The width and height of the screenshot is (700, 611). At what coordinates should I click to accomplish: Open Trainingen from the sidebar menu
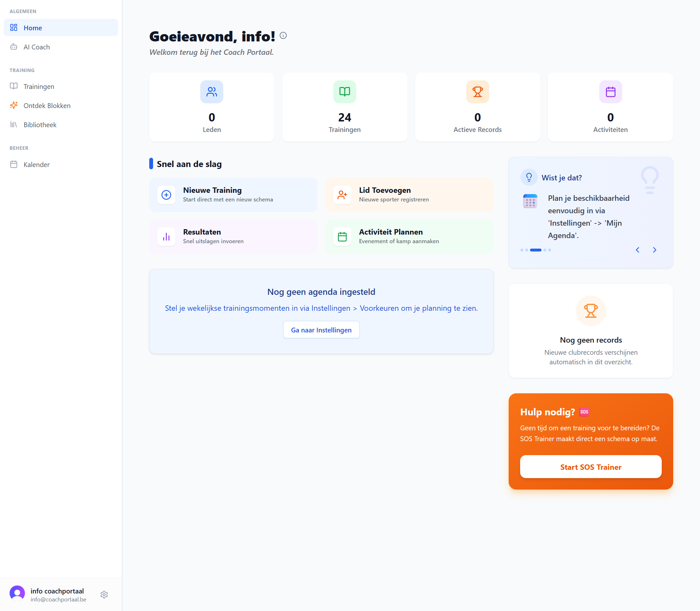click(39, 86)
